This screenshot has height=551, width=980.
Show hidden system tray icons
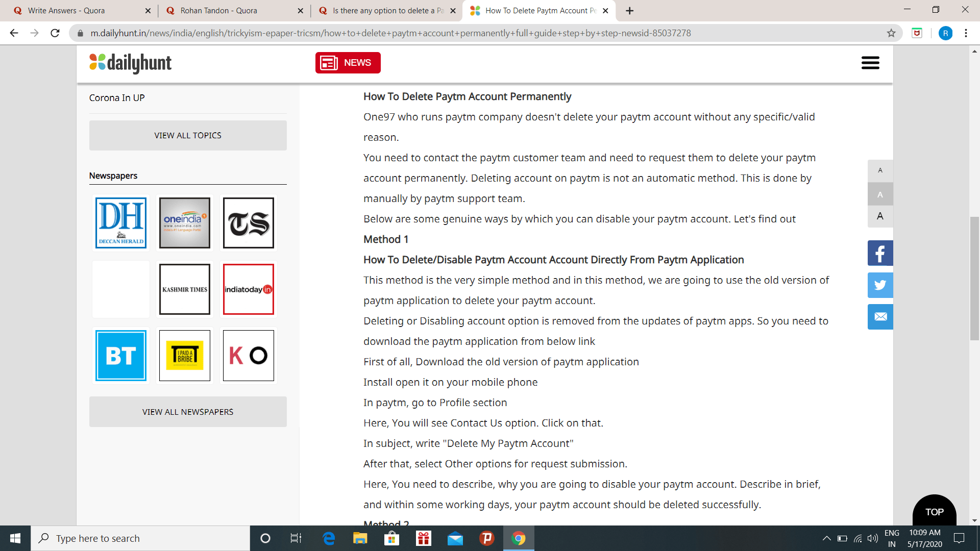coord(826,538)
